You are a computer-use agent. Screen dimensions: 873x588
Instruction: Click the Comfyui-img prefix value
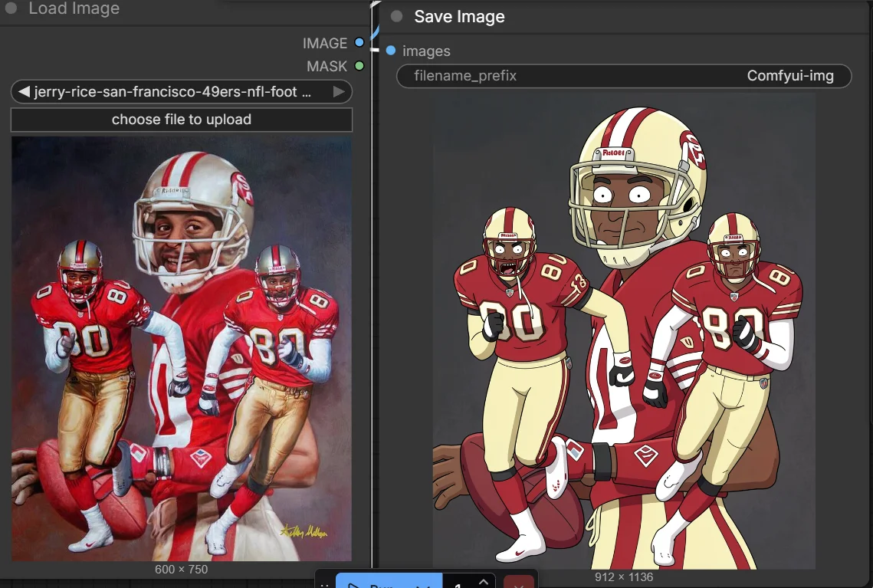point(790,76)
